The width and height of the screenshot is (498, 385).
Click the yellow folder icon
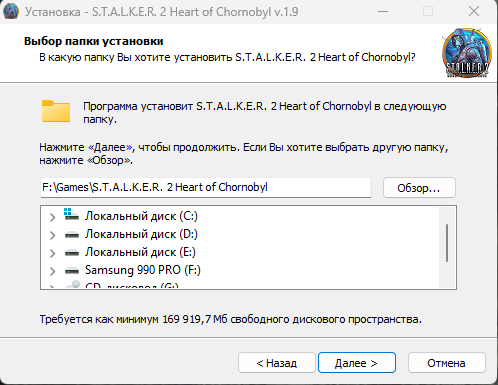point(56,111)
